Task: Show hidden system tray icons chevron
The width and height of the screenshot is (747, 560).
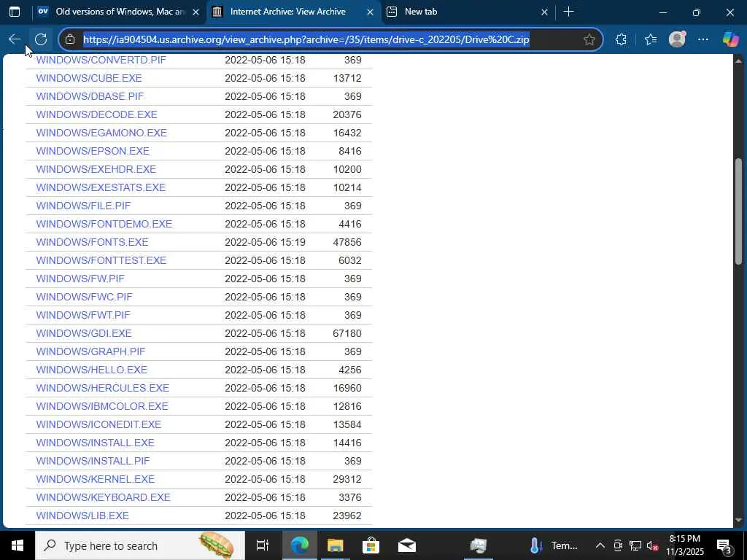Action: (600, 545)
